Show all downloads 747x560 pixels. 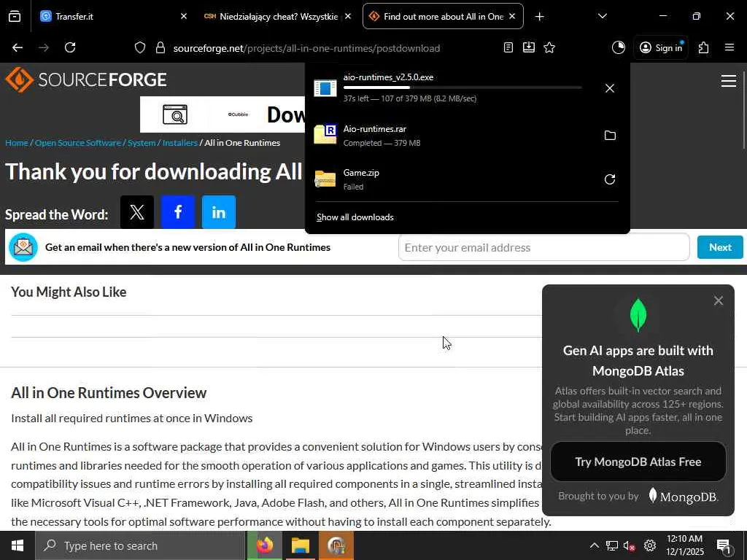(355, 217)
